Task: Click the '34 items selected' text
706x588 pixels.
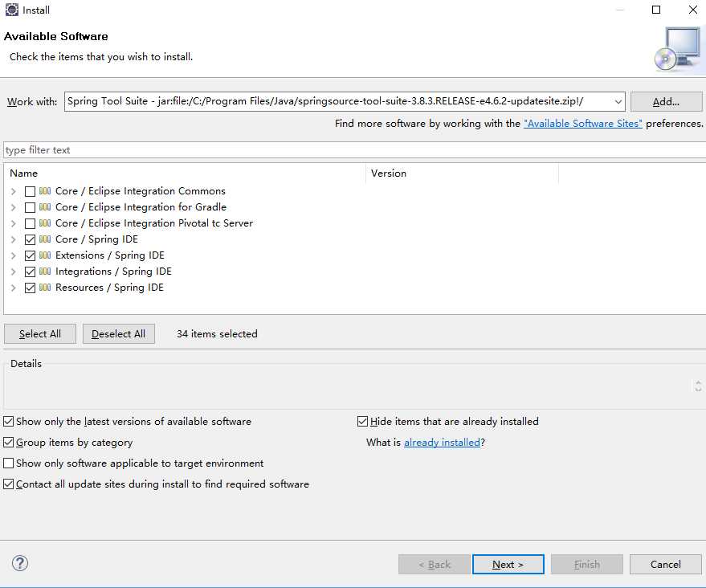Action: coord(217,333)
